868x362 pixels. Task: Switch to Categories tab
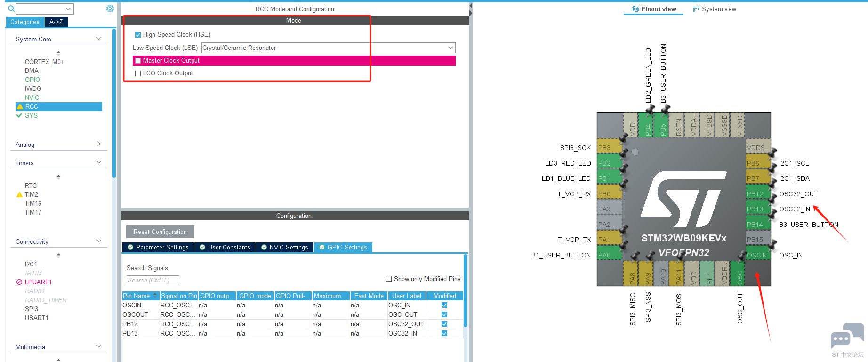point(25,22)
